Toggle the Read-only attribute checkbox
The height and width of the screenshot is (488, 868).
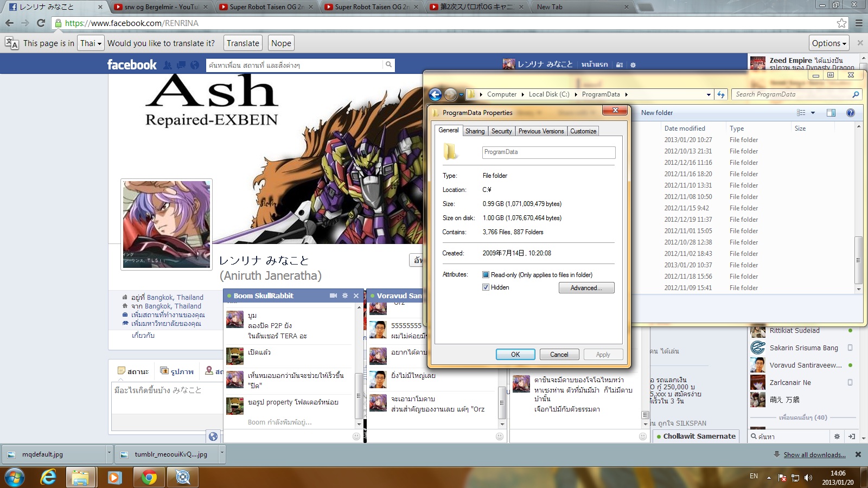[486, 275]
